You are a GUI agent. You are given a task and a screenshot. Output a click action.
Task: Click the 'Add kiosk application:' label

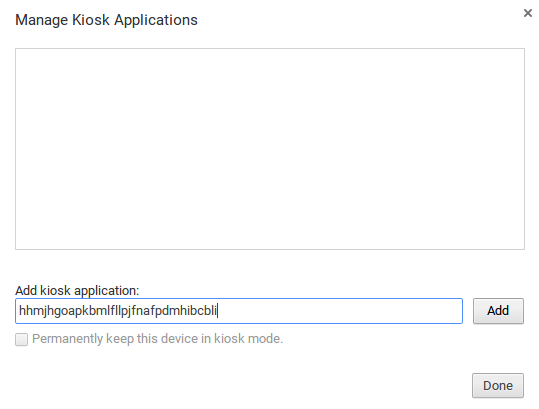click(77, 290)
